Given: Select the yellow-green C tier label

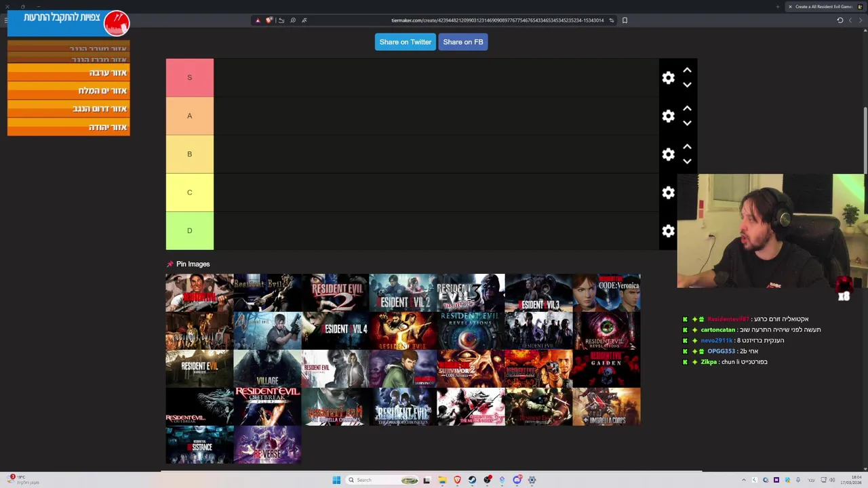Looking at the screenshot, I should [190, 192].
